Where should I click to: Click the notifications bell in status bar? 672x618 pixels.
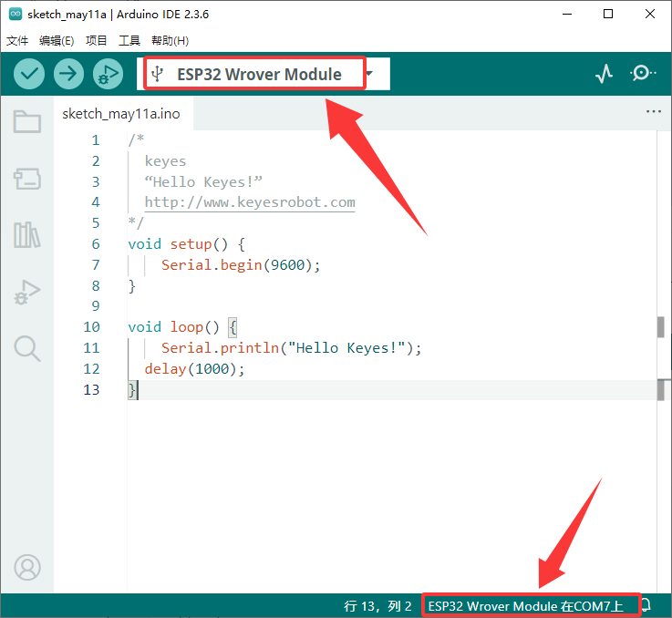pos(647,605)
